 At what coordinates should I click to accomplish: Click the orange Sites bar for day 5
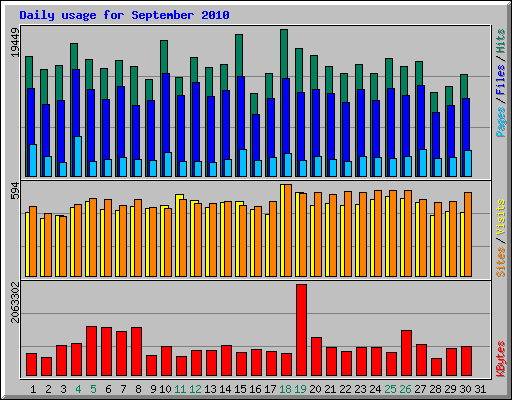[x=93, y=237]
